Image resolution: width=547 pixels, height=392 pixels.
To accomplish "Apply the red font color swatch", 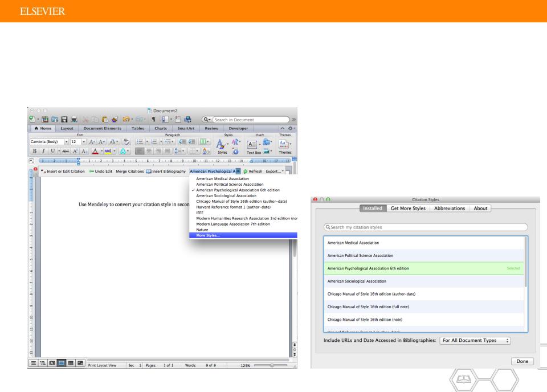I will tap(95, 151).
